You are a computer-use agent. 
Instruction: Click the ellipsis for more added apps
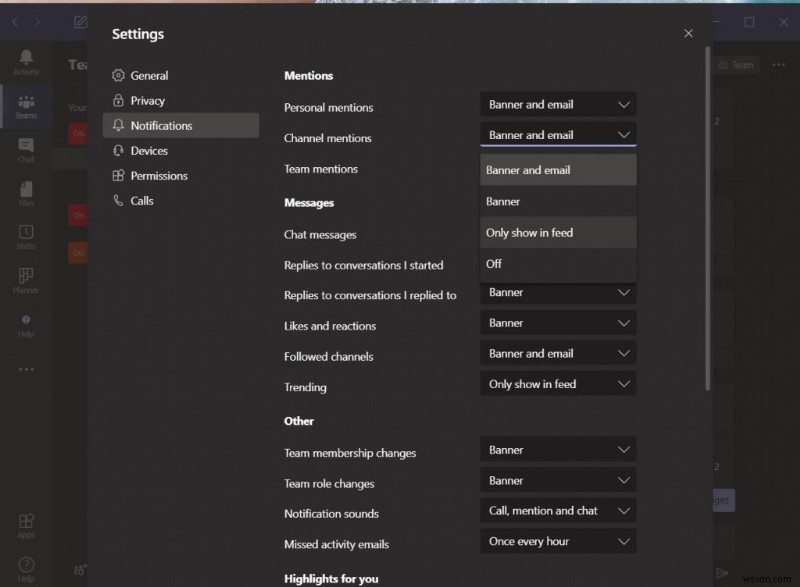point(26,368)
